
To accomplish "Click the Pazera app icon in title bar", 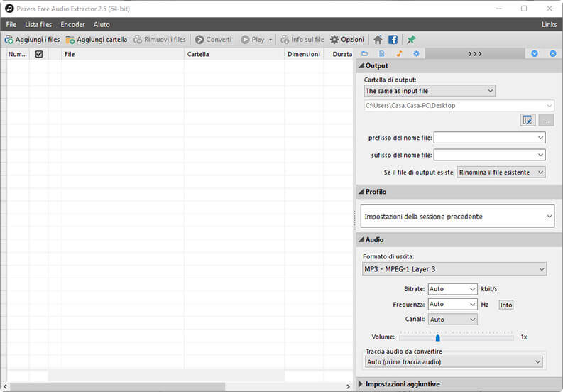I will point(9,9).
